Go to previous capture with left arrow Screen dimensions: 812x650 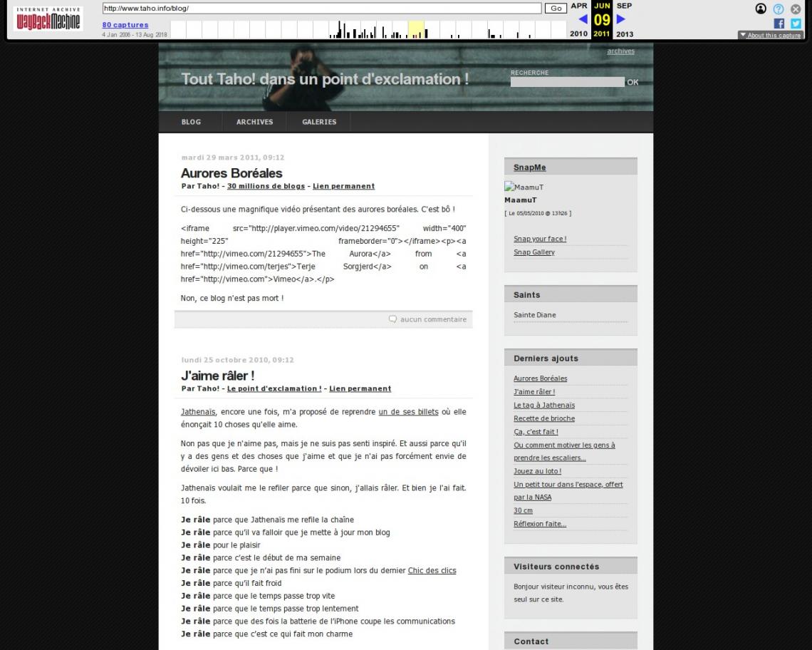[583, 19]
